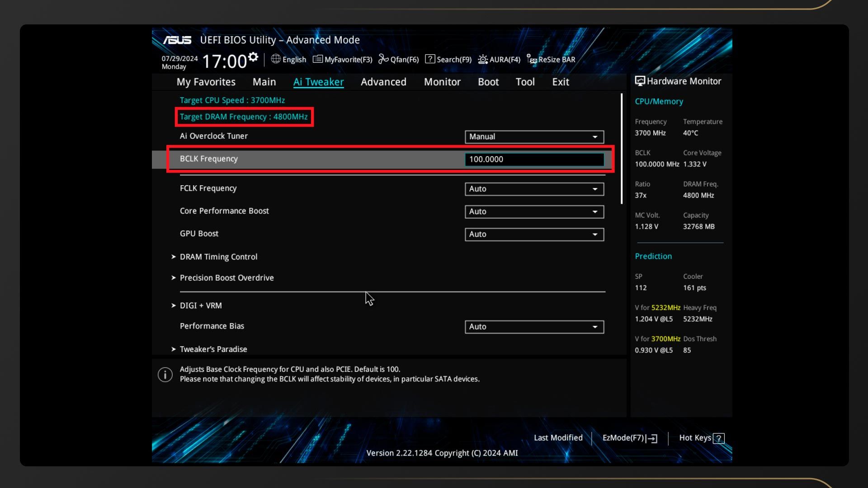Expand Precision Boost Overdrive submenu

click(x=226, y=278)
